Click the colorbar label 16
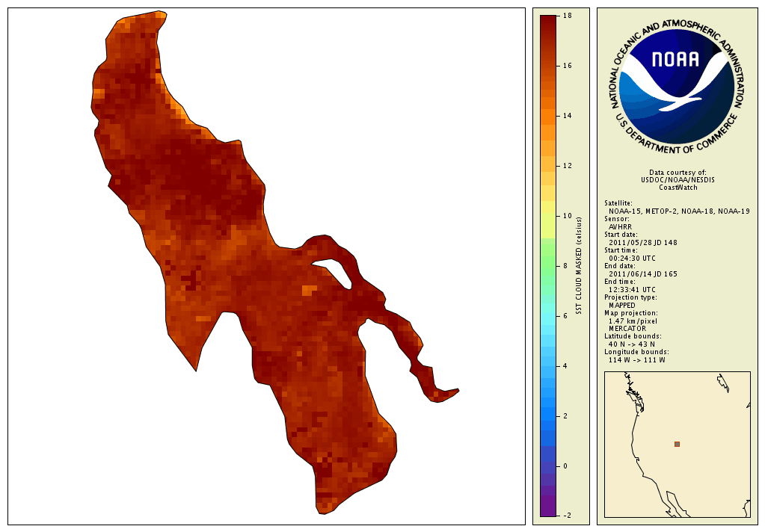 pyautogui.click(x=567, y=66)
